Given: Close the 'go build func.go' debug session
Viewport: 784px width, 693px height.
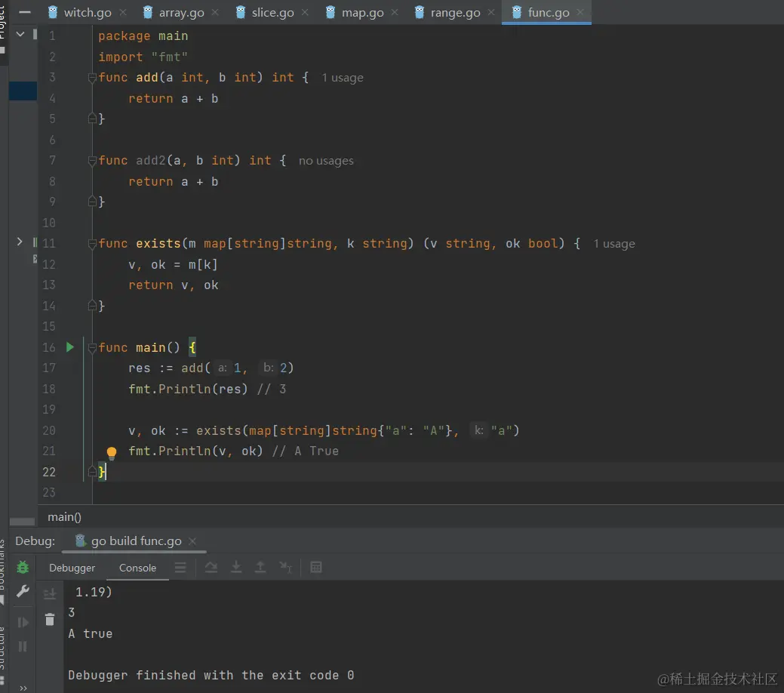Looking at the screenshot, I should (x=192, y=541).
